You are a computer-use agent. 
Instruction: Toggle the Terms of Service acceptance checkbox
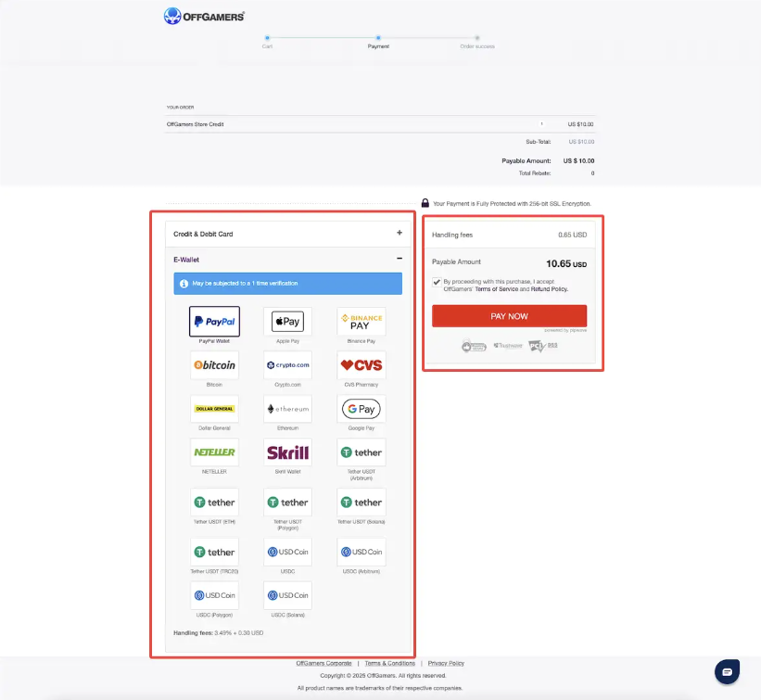point(437,282)
